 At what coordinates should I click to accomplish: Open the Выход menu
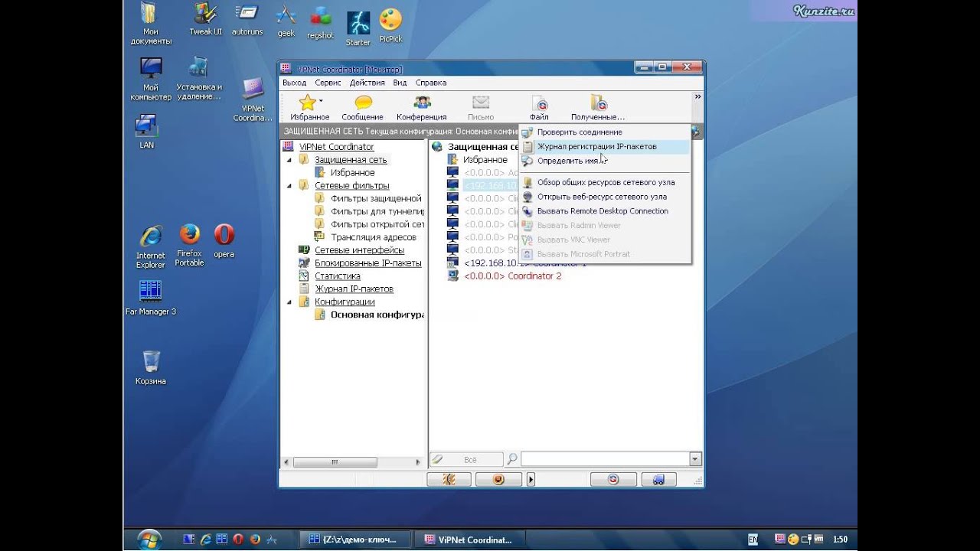click(294, 83)
